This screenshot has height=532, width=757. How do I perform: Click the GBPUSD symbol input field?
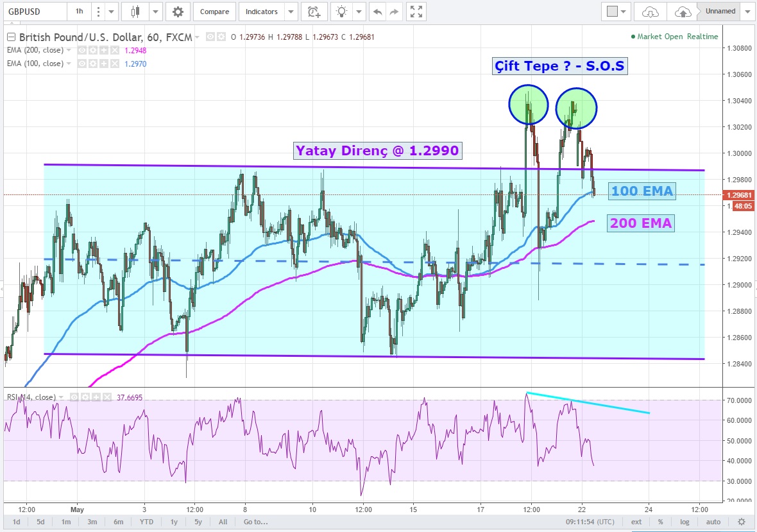pyautogui.click(x=32, y=12)
